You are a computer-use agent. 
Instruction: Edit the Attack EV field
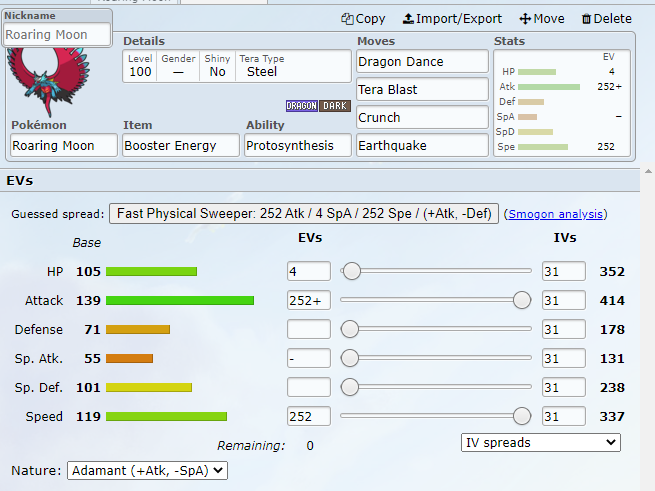309,300
